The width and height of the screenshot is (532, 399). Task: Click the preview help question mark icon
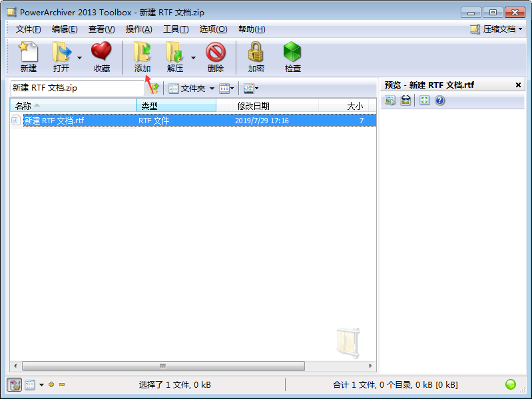[439, 101]
